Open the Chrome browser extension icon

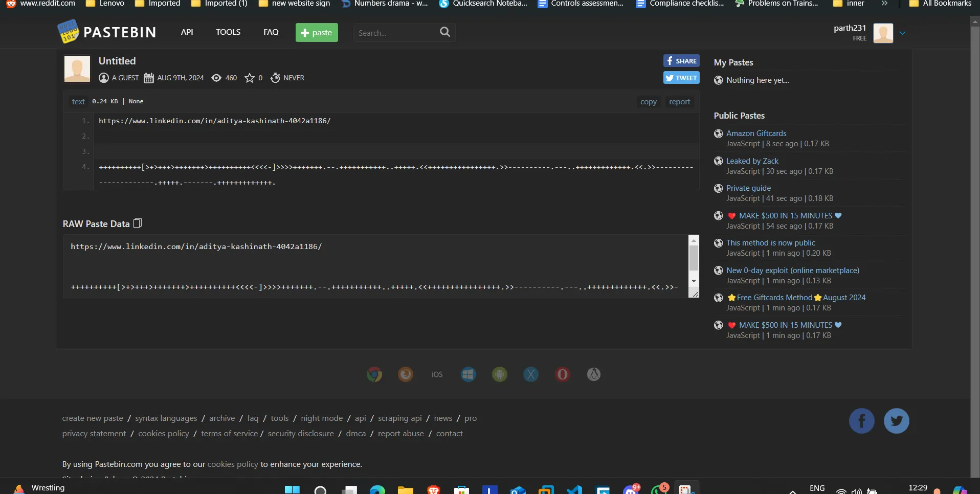pos(374,374)
